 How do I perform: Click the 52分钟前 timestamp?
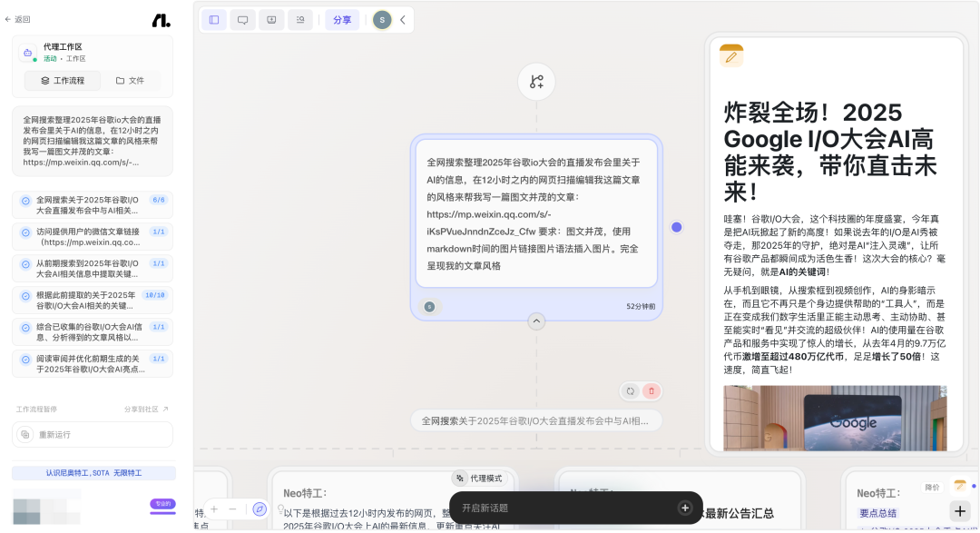tap(641, 307)
